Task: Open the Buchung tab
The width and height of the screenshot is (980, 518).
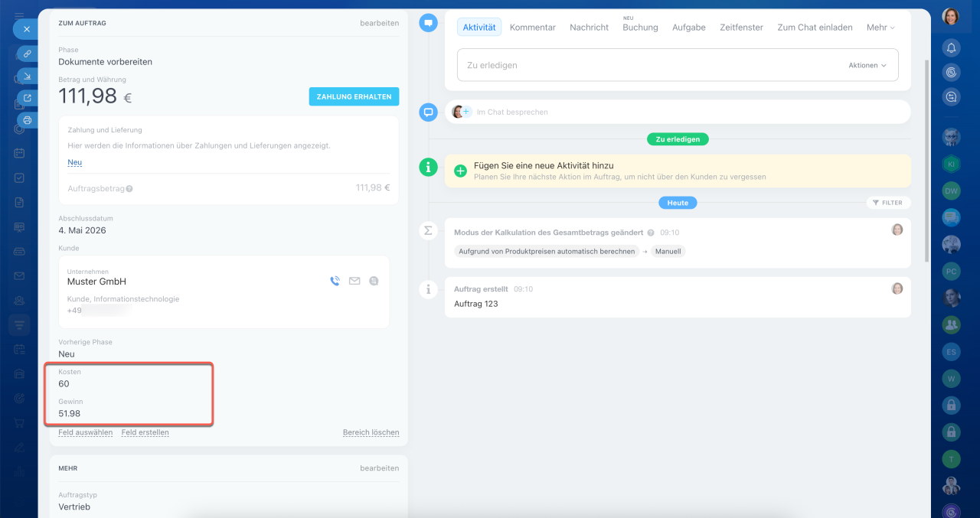Action: pyautogui.click(x=640, y=28)
